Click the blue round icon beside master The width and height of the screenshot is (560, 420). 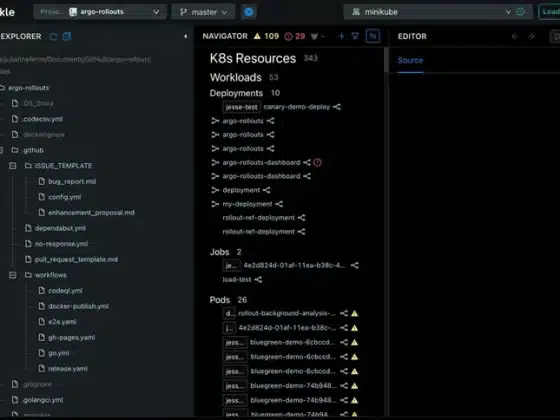point(249,12)
